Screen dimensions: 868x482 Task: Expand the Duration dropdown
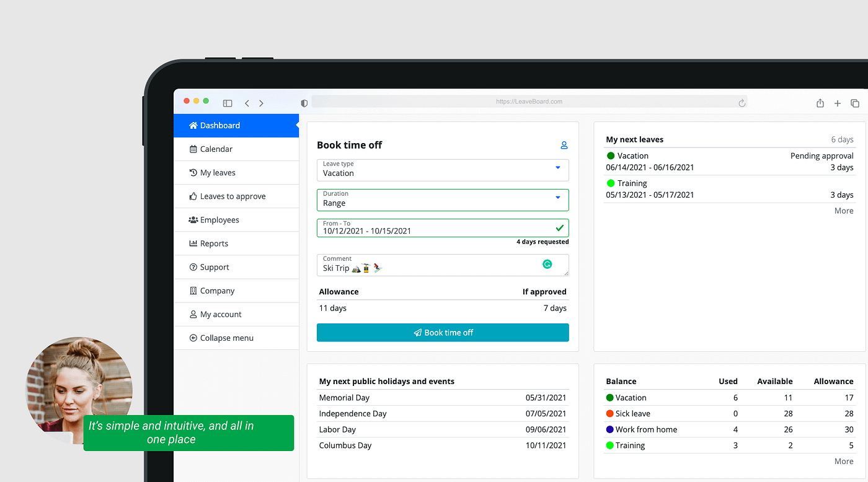pyautogui.click(x=443, y=199)
